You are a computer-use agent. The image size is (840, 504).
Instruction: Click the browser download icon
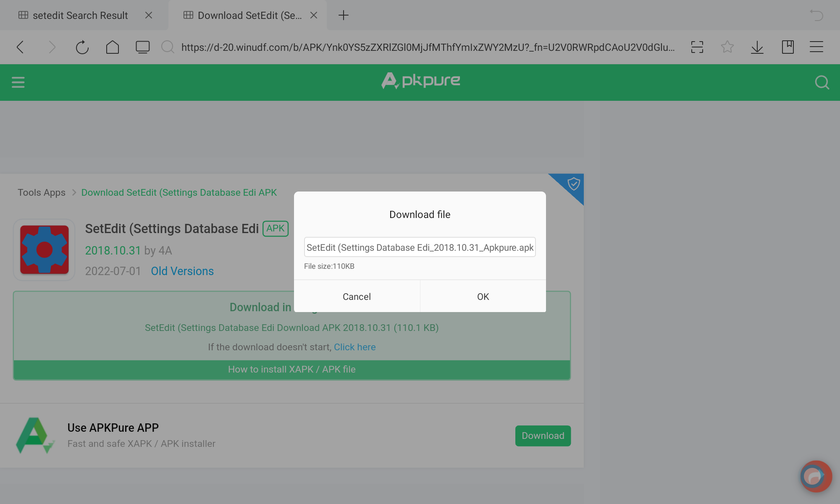757,47
